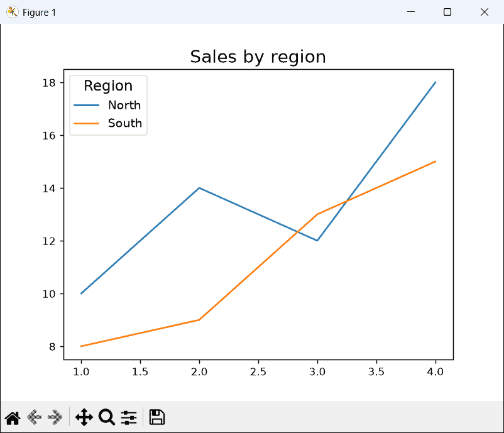This screenshot has height=433, width=504.
Task: Select the Zoom-to-rectangle magnifier tool
Action: [x=107, y=417]
